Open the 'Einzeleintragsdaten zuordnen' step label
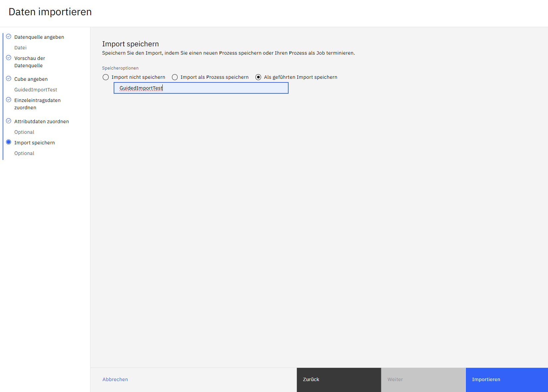Viewport: 548px width, 392px height. click(37, 104)
